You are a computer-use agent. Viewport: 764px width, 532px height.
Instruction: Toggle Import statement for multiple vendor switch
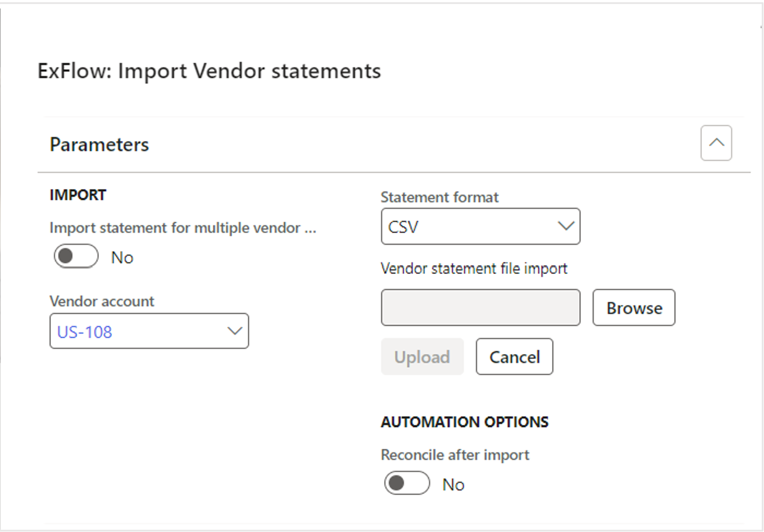76,257
